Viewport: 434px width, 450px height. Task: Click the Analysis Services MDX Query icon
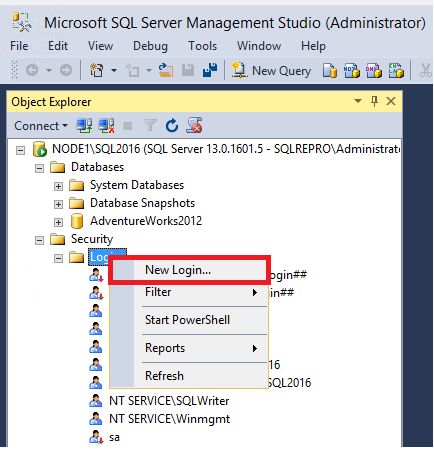(x=352, y=70)
